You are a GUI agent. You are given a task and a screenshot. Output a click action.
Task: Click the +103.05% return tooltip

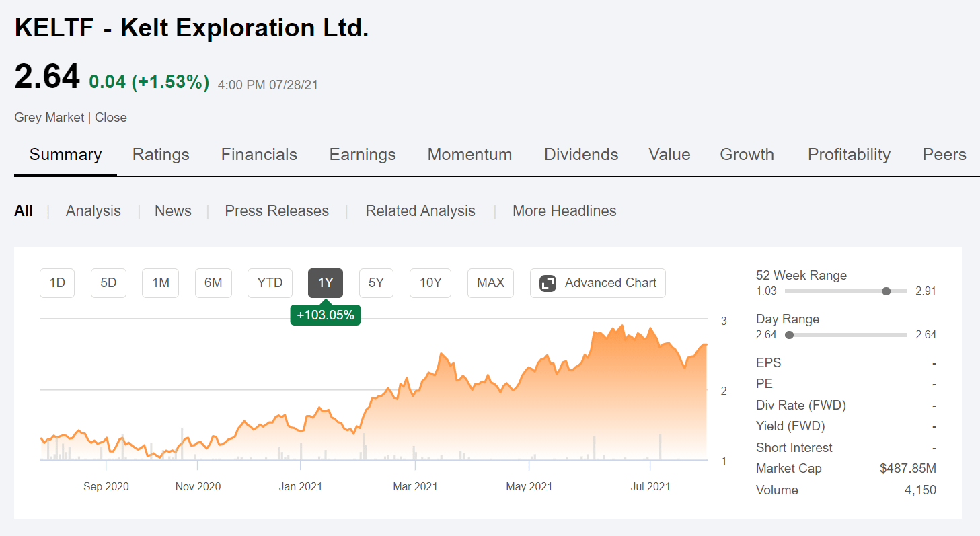pyautogui.click(x=325, y=315)
